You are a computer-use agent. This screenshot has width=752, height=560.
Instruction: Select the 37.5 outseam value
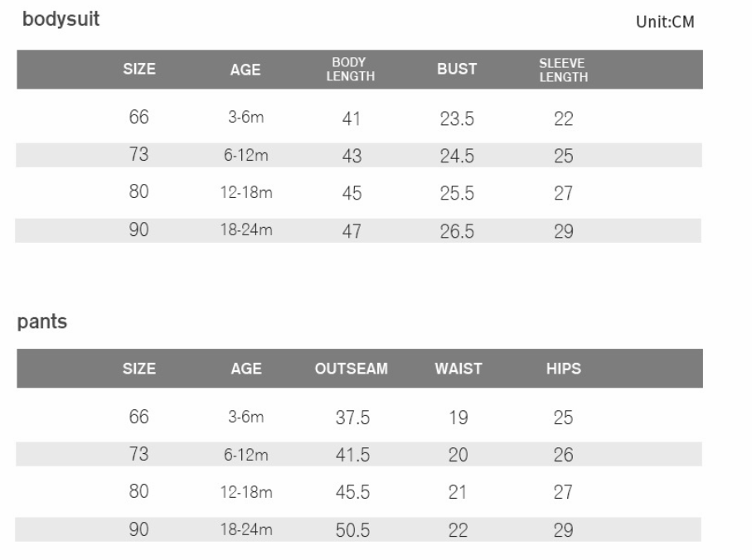(x=352, y=418)
